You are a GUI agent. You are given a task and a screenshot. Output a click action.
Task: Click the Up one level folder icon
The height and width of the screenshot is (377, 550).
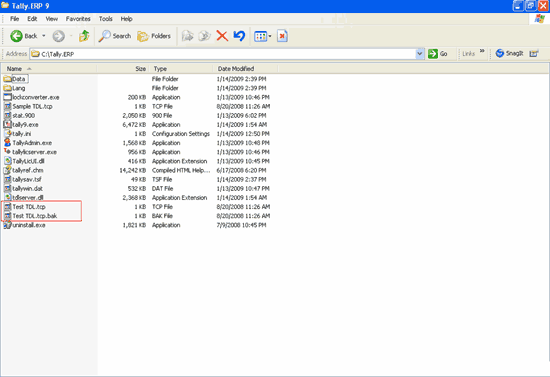pos(84,36)
